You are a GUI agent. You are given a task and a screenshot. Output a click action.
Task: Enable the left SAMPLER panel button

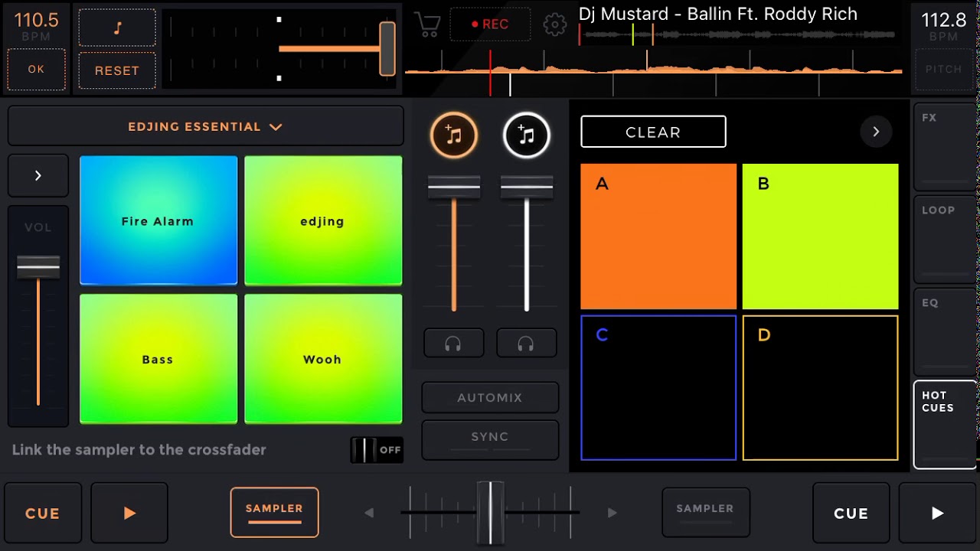pyautogui.click(x=274, y=512)
